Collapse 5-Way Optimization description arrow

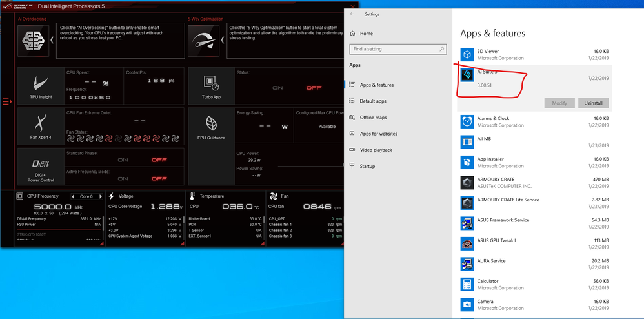coord(223,40)
